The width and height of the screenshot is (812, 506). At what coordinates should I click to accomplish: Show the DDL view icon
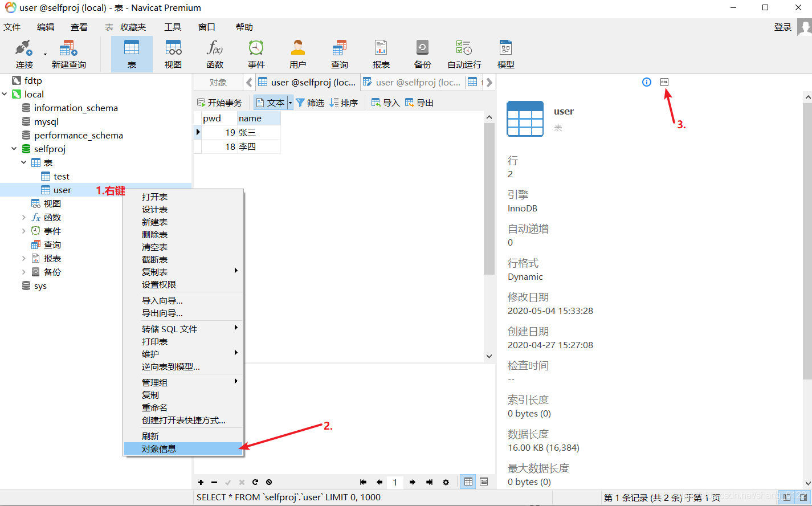(664, 82)
